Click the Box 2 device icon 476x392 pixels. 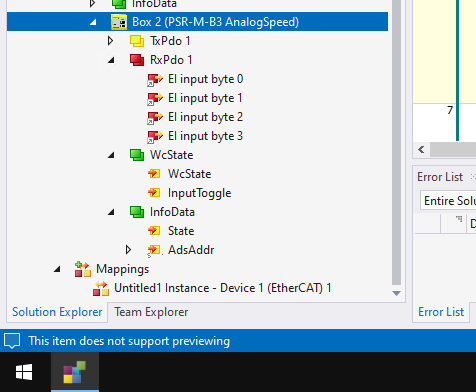pos(119,22)
